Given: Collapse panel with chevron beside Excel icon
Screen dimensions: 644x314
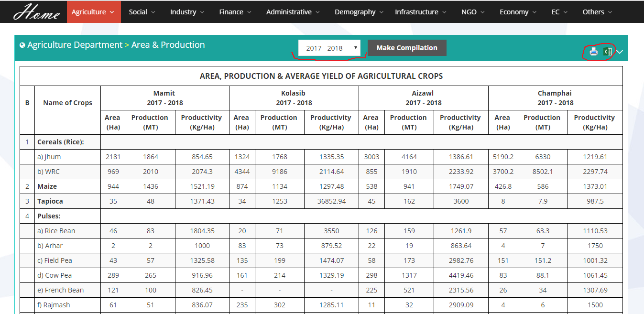Looking at the screenshot, I should 620,52.
